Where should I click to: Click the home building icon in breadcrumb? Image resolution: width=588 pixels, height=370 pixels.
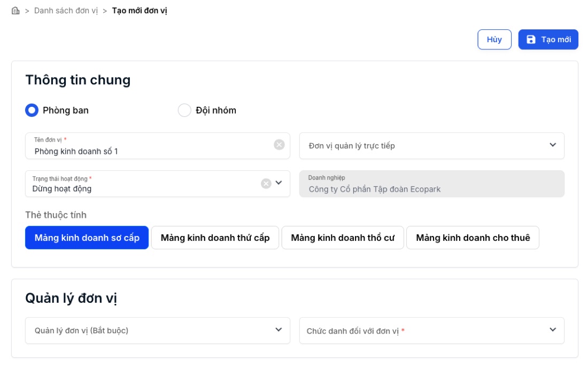coord(16,11)
